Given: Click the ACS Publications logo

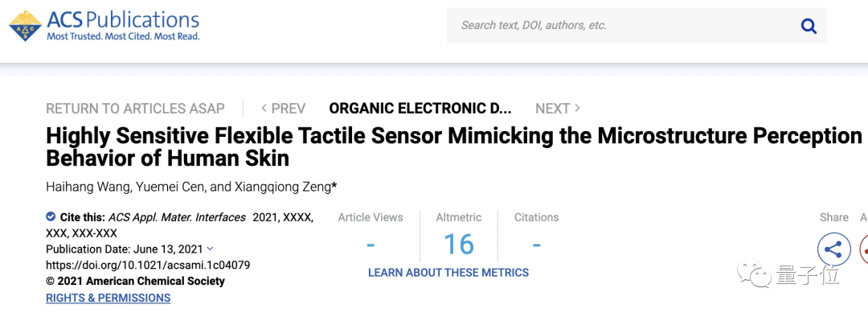Looking at the screenshot, I should [x=104, y=26].
